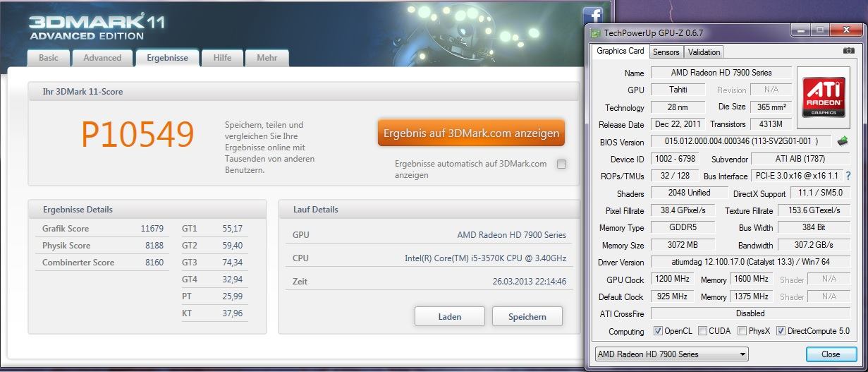Click the GPU-Z Close button
This screenshot has width=868, height=372.
tap(831, 354)
